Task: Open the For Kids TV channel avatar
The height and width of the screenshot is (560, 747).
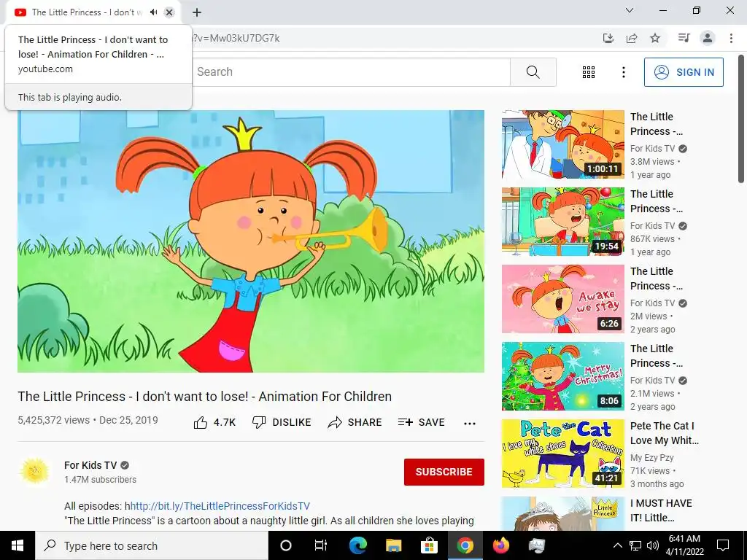Action: pyautogui.click(x=35, y=472)
